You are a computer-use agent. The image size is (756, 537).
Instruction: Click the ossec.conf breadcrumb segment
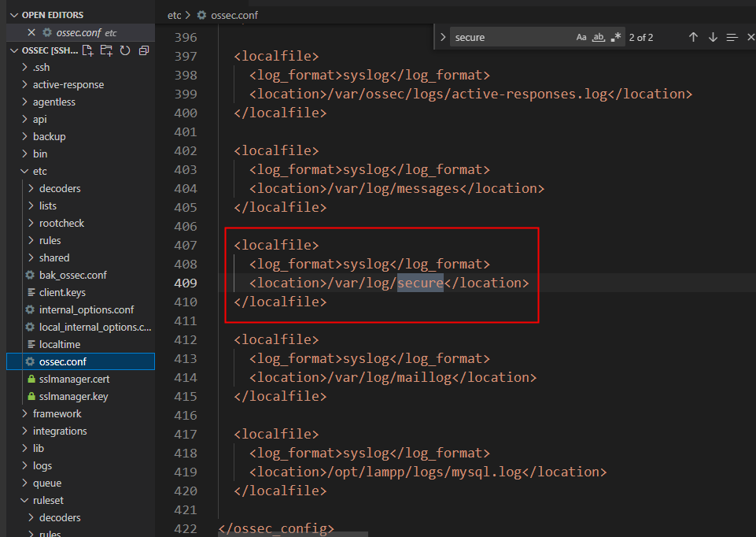pos(234,16)
